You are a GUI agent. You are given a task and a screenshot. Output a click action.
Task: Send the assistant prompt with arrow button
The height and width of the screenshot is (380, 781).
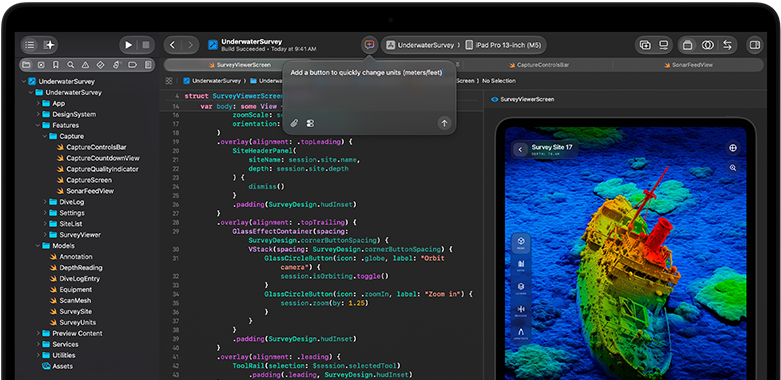click(x=444, y=123)
